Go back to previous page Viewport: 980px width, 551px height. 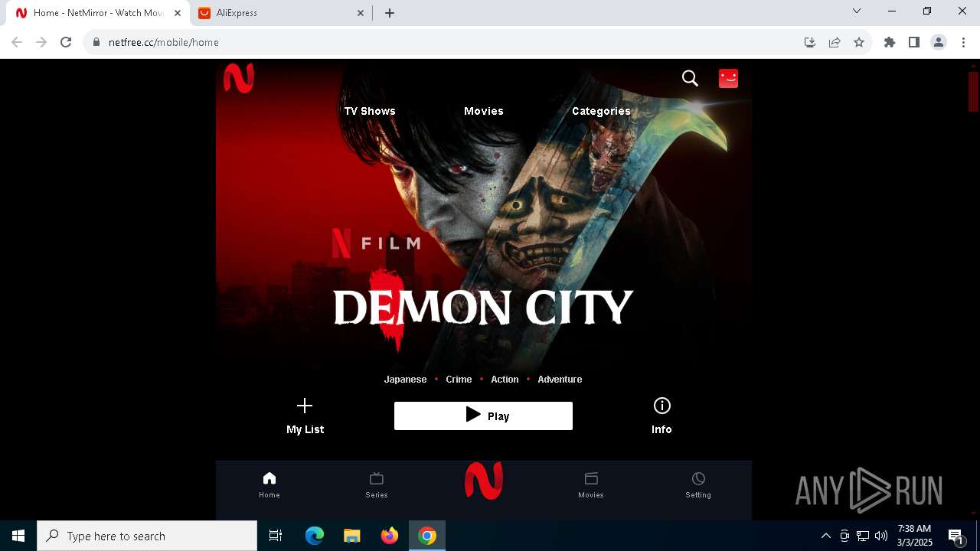click(x=17, y=42)
